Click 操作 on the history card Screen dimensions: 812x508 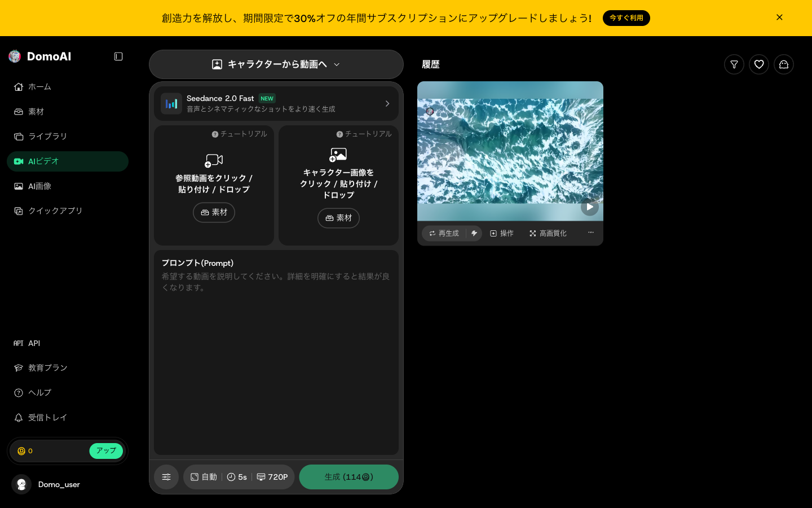click(502, 233)
